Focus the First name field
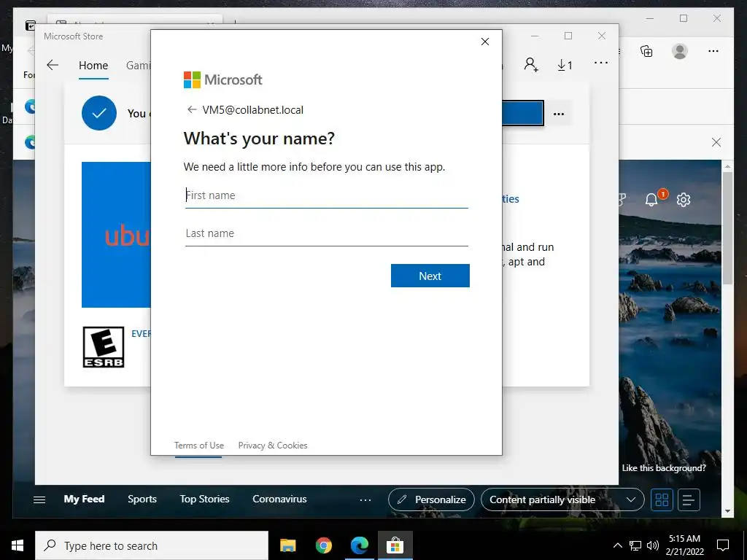The height and width of the screenshot is (560, 747). 327,195
